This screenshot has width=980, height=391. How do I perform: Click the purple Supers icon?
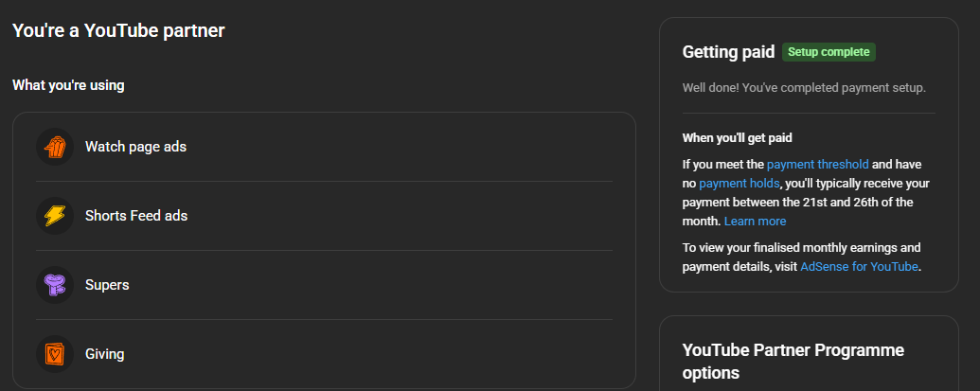(55, 285)
